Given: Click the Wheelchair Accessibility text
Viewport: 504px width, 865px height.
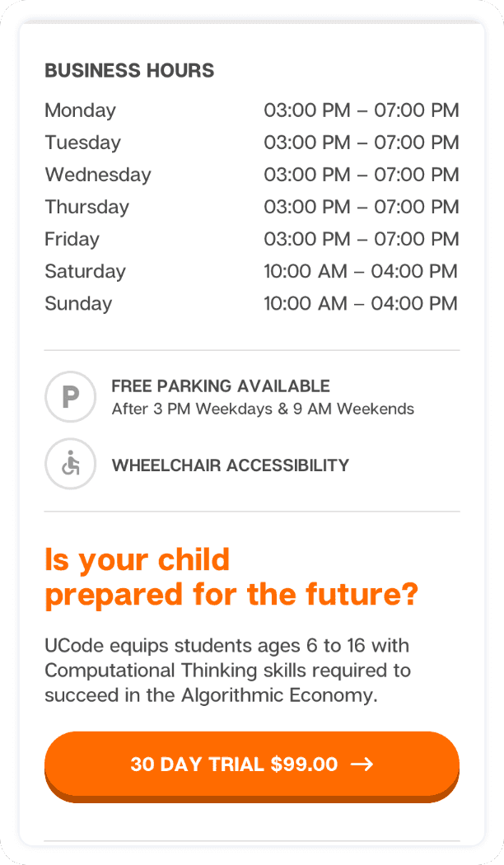Looking at the screenshot, I should [x=230, y=465].
